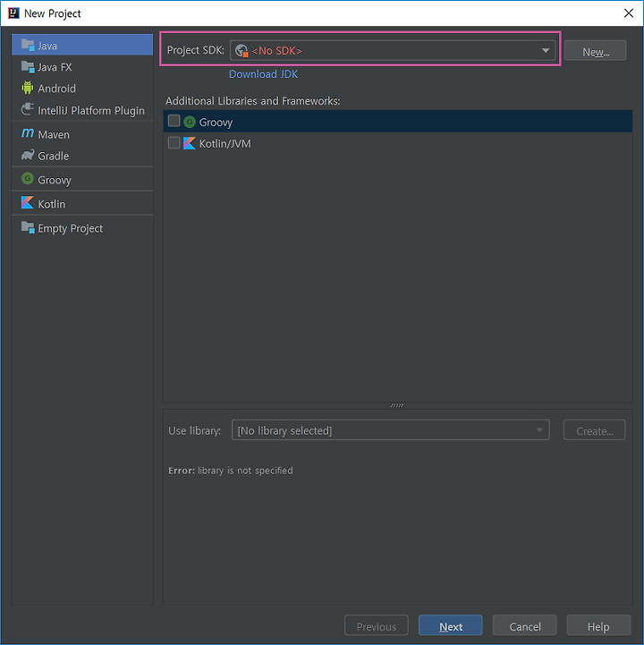Viewport: 644px width, 645px height.
Task: Choose the Android robot icon
Action: point(28,88)
